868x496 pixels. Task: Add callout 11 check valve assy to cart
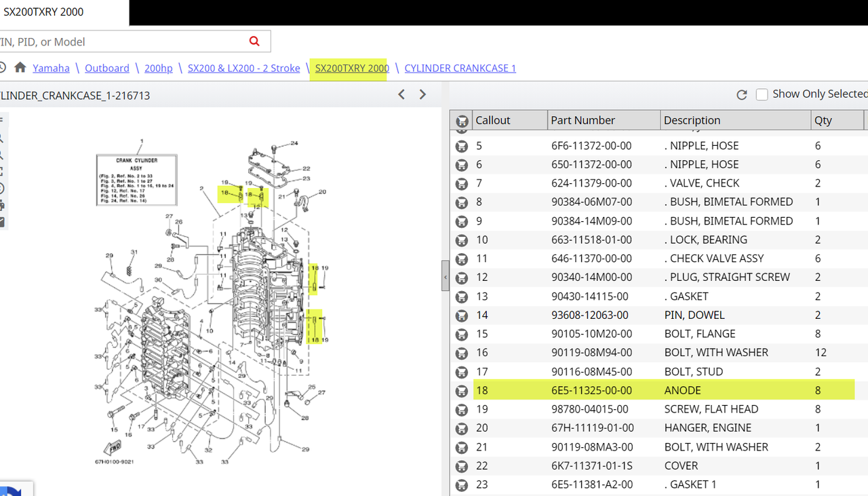tap(462, 259)
